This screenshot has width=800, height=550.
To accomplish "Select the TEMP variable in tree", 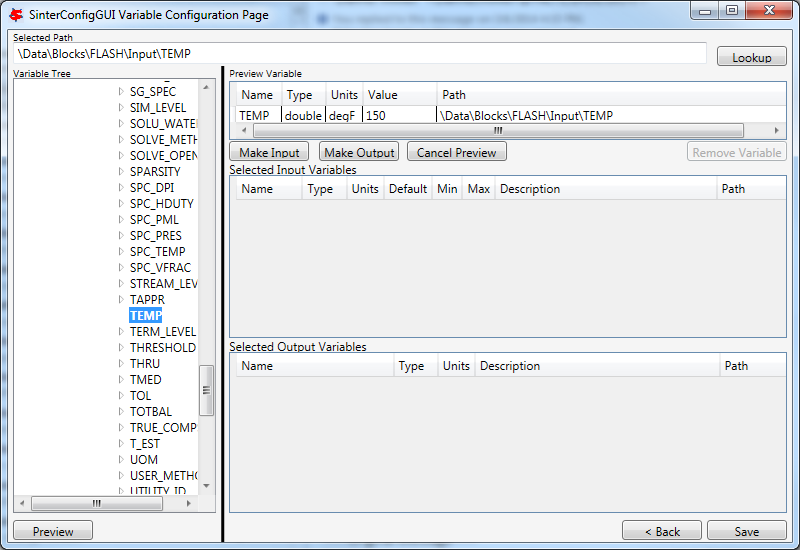I will (x=145, y=316).
